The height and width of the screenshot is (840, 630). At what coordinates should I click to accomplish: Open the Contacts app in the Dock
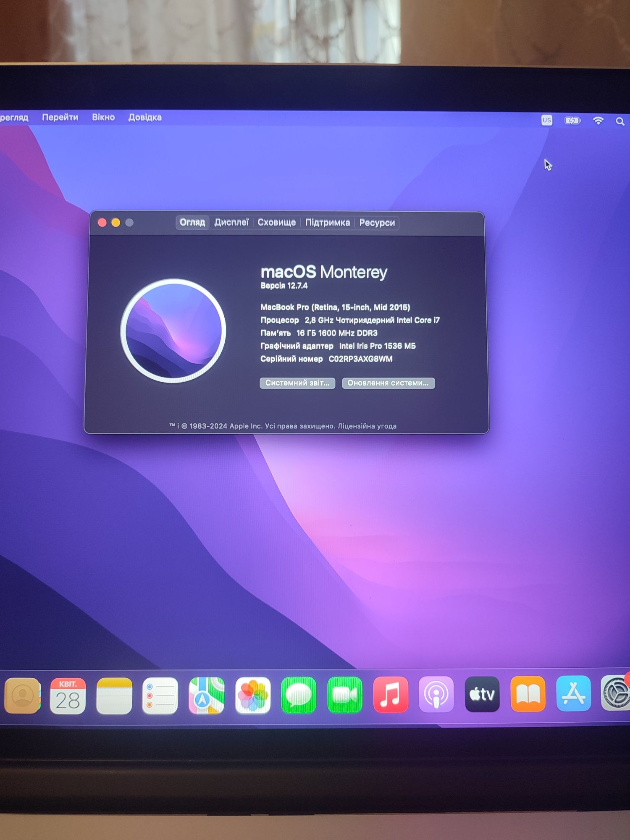click(23, 695)
